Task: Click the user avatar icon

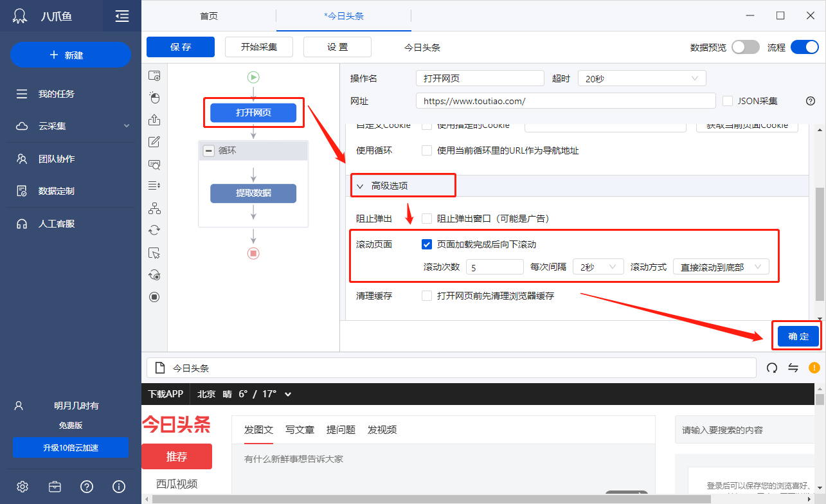Action: (19, 406)
